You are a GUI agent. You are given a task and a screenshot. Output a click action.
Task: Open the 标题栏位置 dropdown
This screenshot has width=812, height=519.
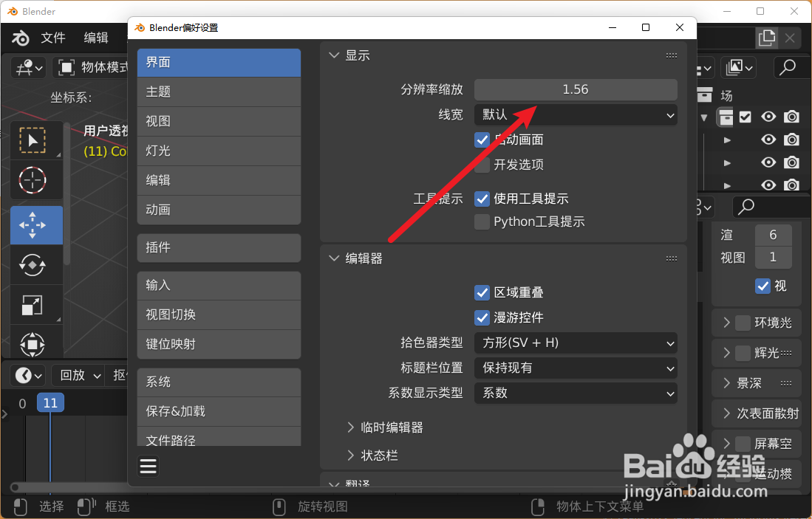pyautogui.click(x=576, y=368)
